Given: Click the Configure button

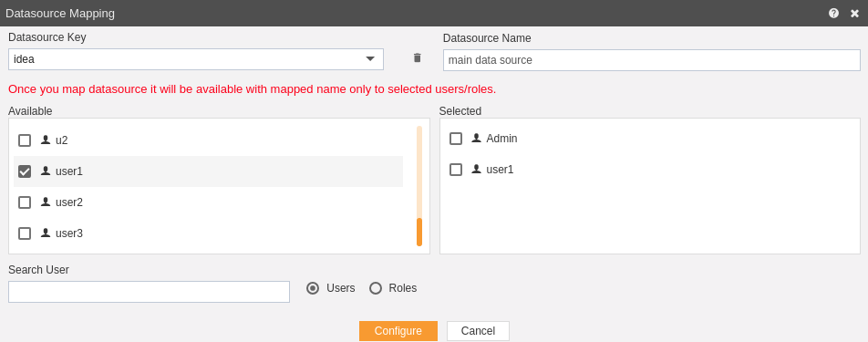Looking at the screenshot, I should 398,331.
